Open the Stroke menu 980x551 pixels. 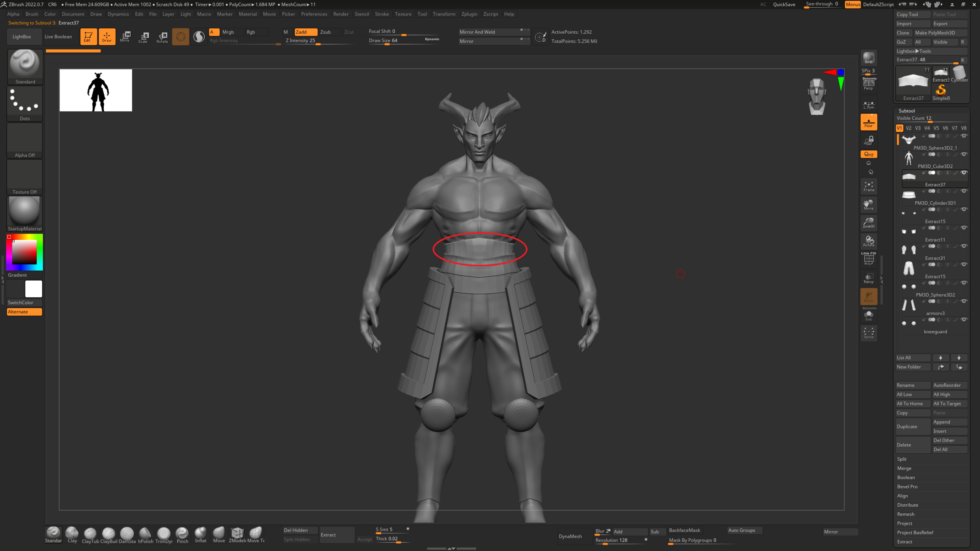[x=382, y=14]
